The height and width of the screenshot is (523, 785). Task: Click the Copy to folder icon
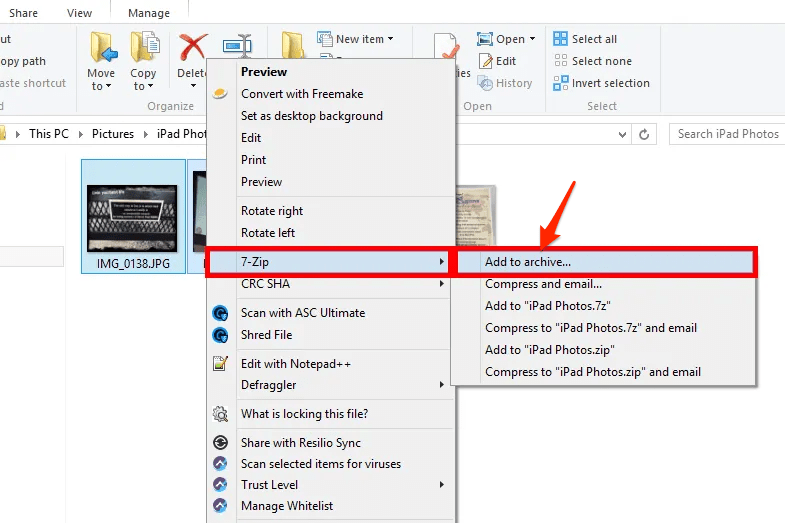(144, 48)
